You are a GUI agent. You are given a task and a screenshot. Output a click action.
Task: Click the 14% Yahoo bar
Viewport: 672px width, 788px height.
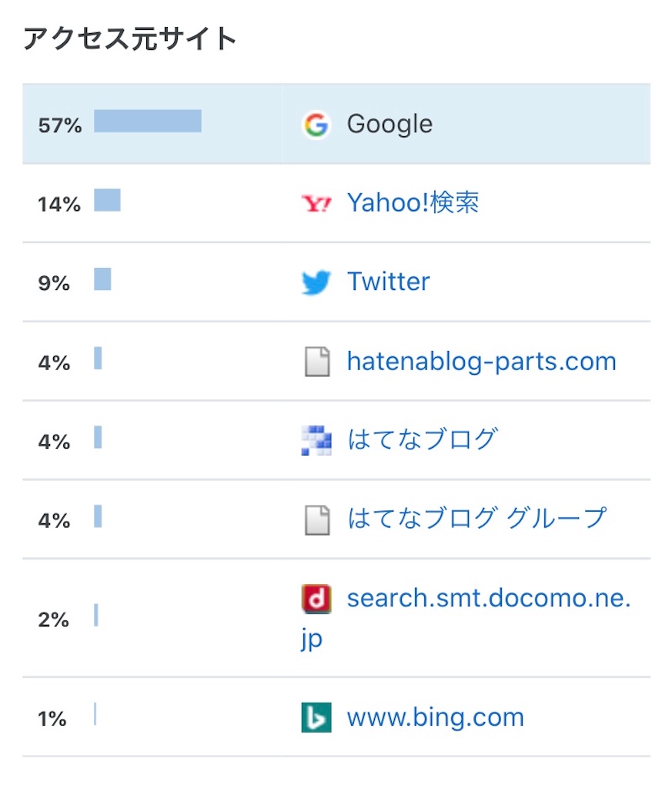point(107,200)
